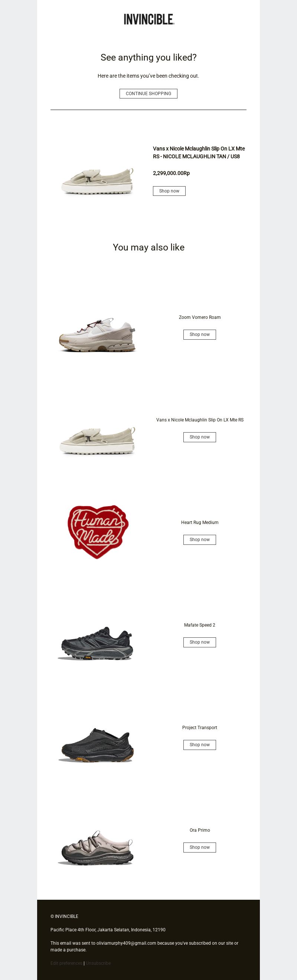Open the Ora Primo shoe image

(96, 848)
